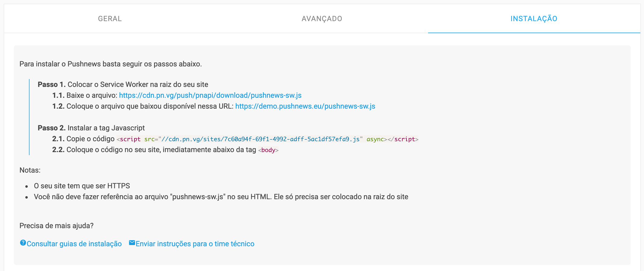Click Enviar instruções para o time técnico
The image size is (644, 271).
195,244
